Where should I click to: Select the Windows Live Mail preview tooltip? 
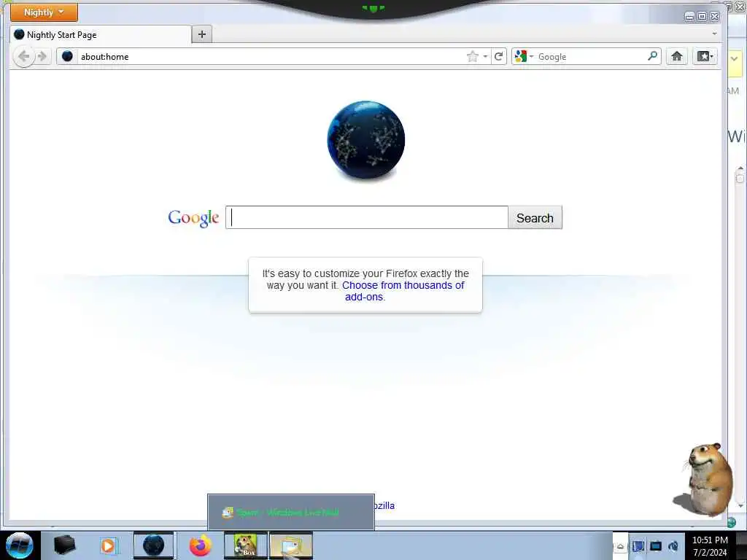click(290, 512)
